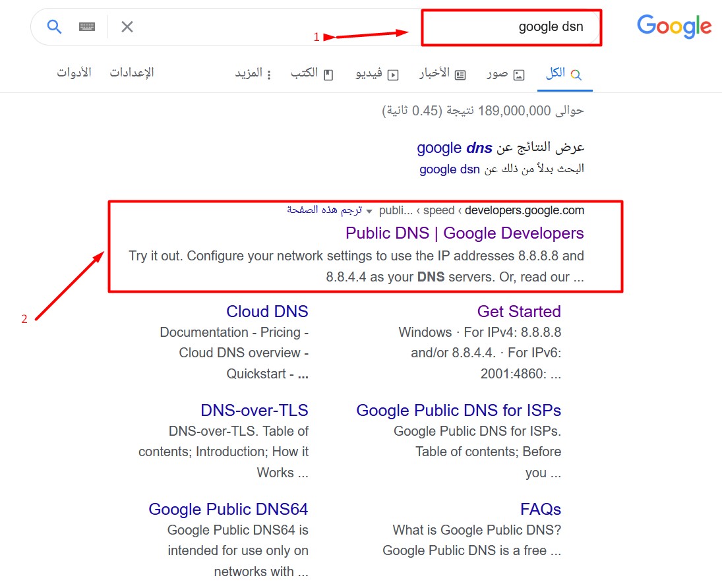Open الإعدادات (Settings)
The height and width of the screenshot is (588, 722).
coord(132,73)
